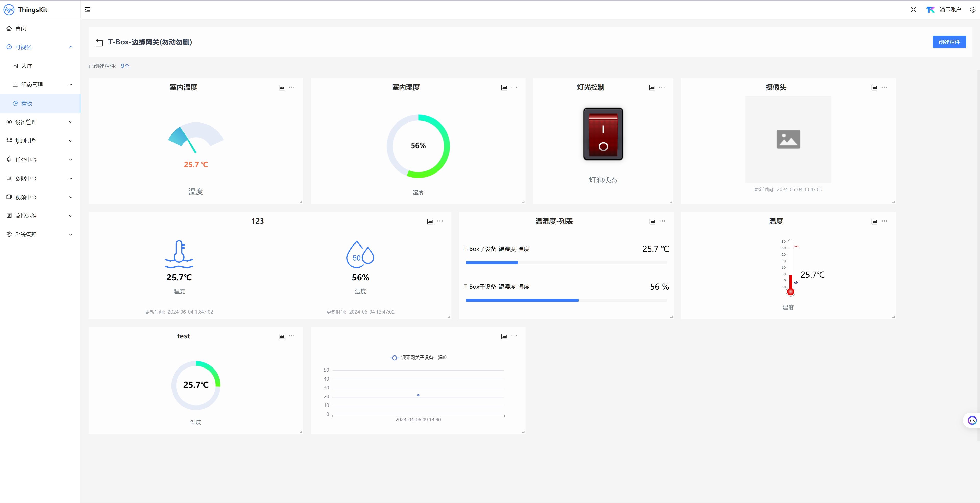Toggle the red 灯泡状态 rocker switch

(603, 134)
